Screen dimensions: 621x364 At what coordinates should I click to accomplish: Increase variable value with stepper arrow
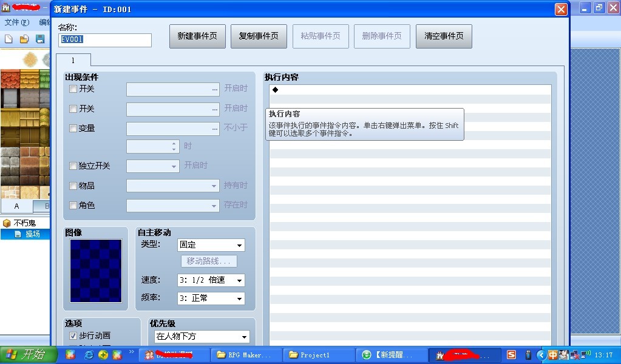pyautogui.click(x=174, y=144)
